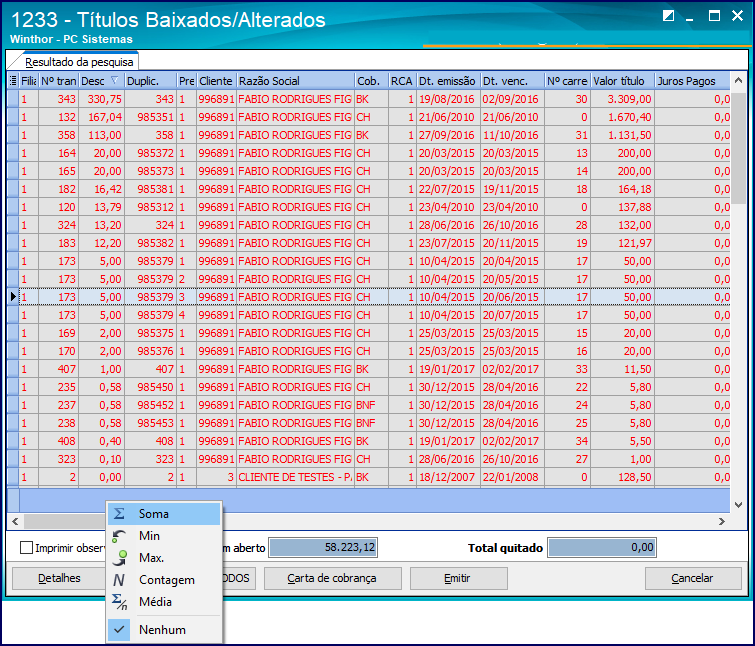Click Duplic. cell 985453
This screenshot has height=646, width=755.
tap(151, 423)
